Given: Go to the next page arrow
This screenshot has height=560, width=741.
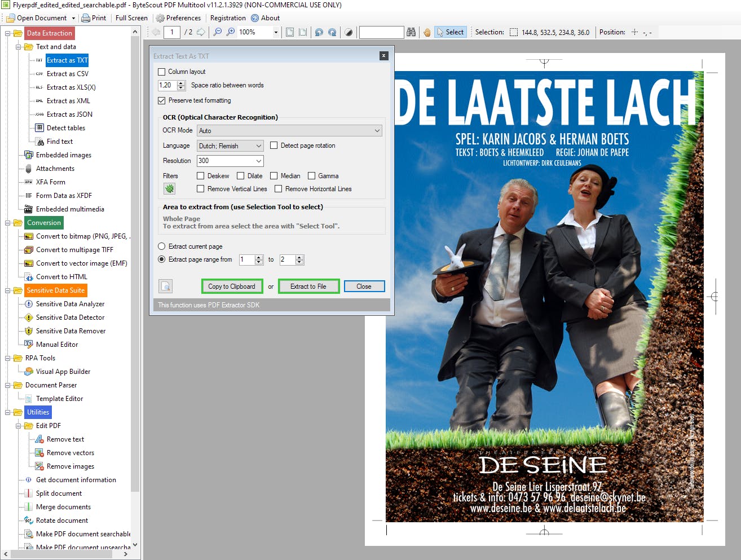Looking at the screenshot, I should click(201, 32).
